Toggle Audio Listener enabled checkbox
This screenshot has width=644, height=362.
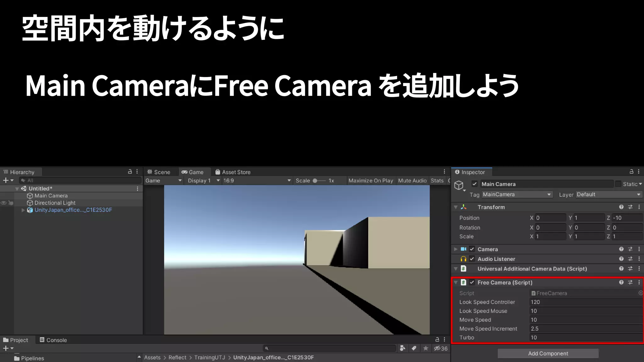(472, 259)
